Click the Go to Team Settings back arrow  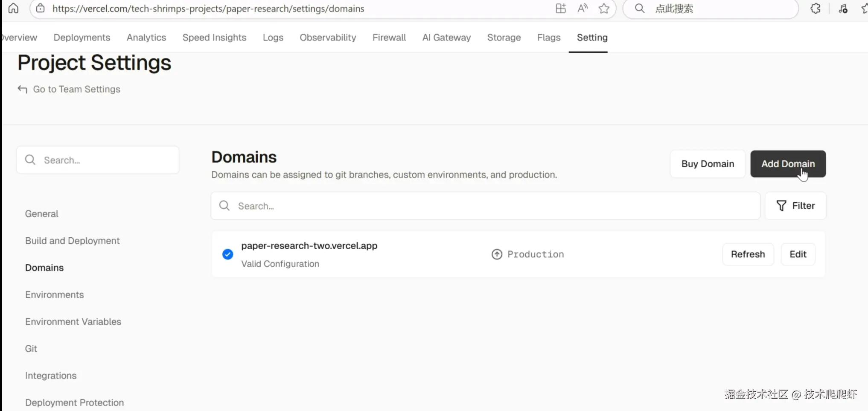click(x=23, y=89)
